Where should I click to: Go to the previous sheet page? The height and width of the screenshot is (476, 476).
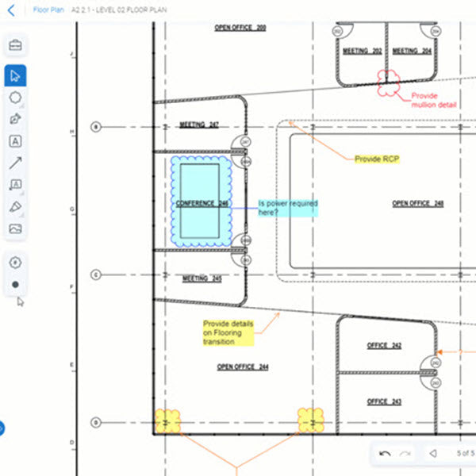coord(433,454)
